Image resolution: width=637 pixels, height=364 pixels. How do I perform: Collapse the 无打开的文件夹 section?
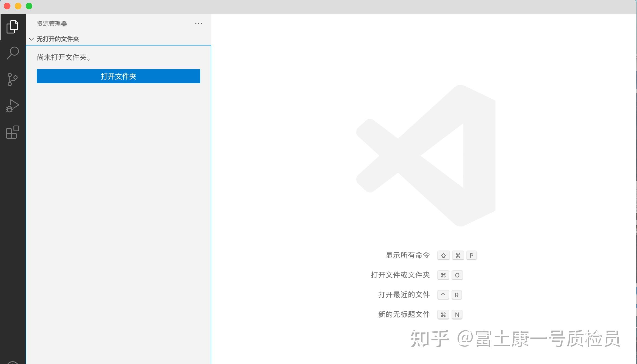(x=31, y=39)
